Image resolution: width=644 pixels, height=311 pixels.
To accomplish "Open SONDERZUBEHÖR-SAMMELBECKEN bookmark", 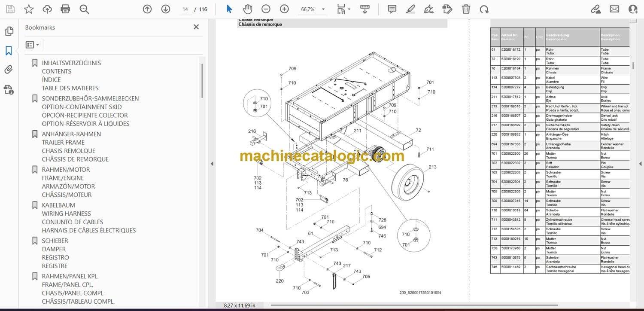I will tap(90, 98).
